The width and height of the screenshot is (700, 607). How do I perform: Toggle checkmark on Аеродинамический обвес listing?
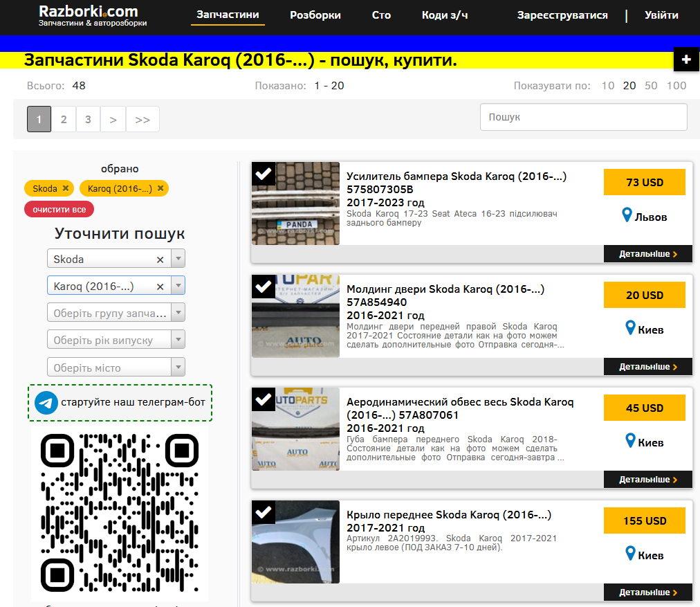coord(264,399)
